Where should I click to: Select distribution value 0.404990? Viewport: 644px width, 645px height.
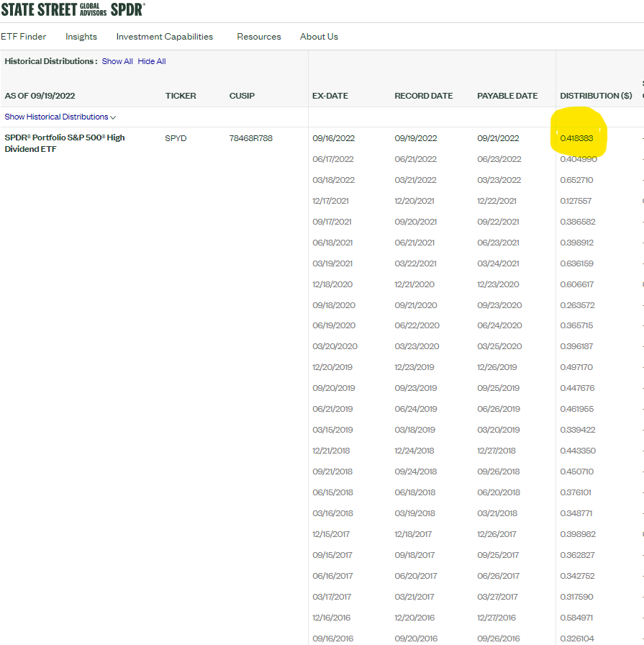[x=579, y=159]
